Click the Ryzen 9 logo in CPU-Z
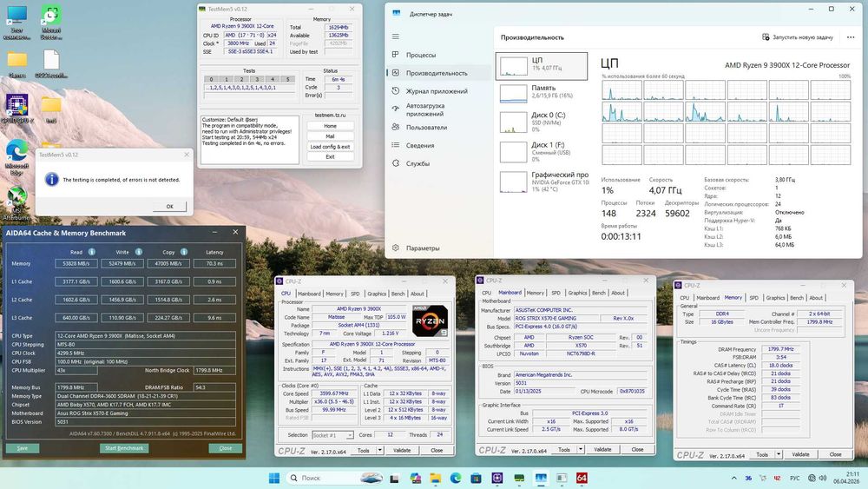 (430, 320)
